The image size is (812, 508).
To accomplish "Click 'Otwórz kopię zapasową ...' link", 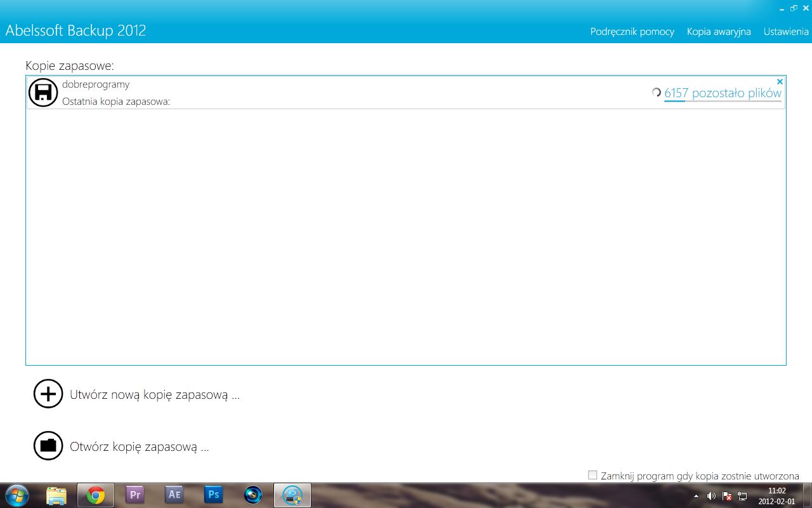I will [x=140, y=446].
